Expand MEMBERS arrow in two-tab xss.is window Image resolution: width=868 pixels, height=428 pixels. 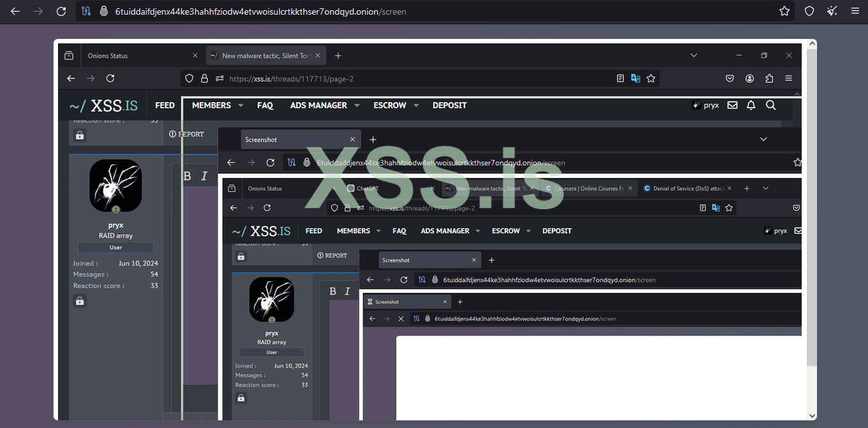click(241, 106)
